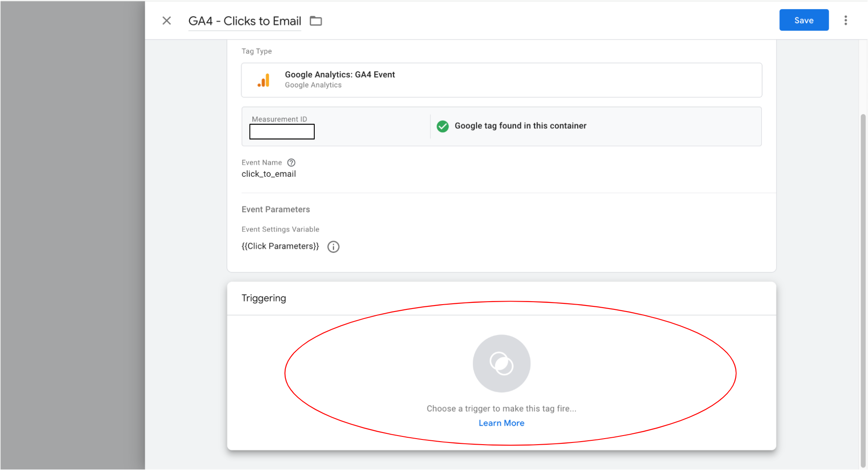The image size is (868, 471).
Task: Edit the GA4 - Clicks to Email title
Action: 245,21
